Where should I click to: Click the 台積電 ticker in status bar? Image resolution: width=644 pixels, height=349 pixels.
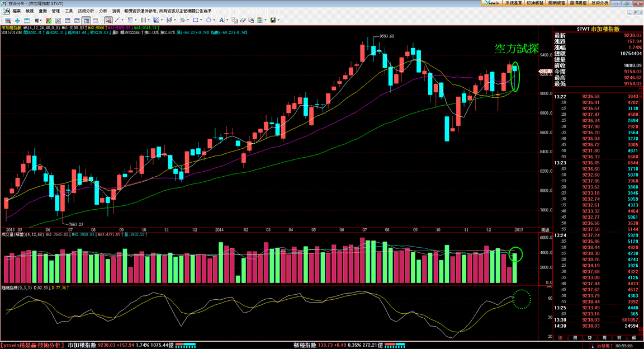coord(604,346)
